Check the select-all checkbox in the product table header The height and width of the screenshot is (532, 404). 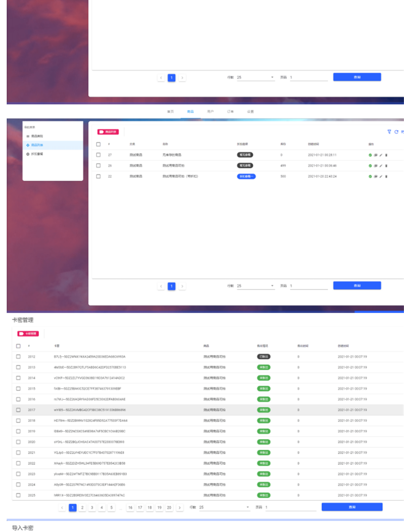(x=99, y=143)
